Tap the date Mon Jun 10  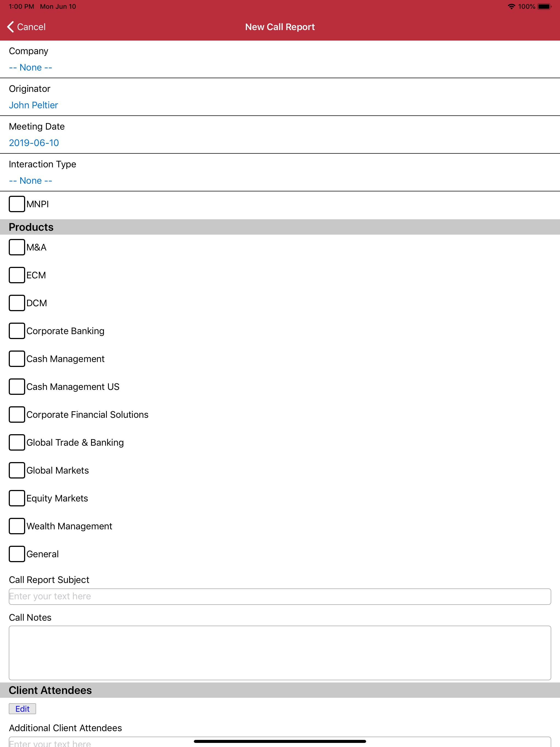coord(58,6)
